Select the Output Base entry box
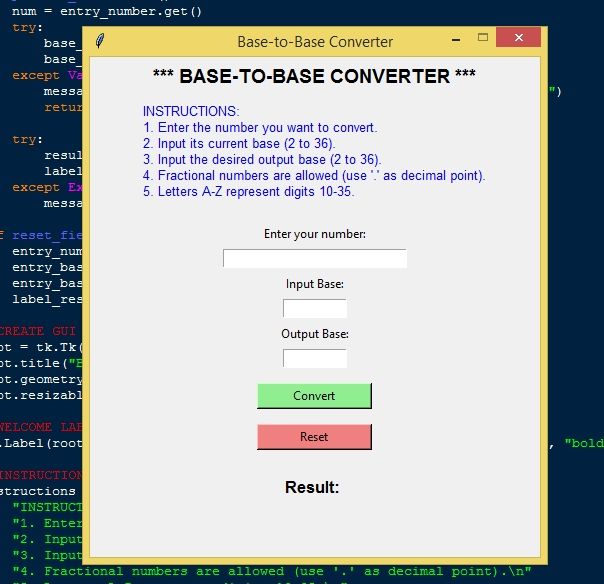The width and height of the screenshot is (604, 584). tap(314, 358)
